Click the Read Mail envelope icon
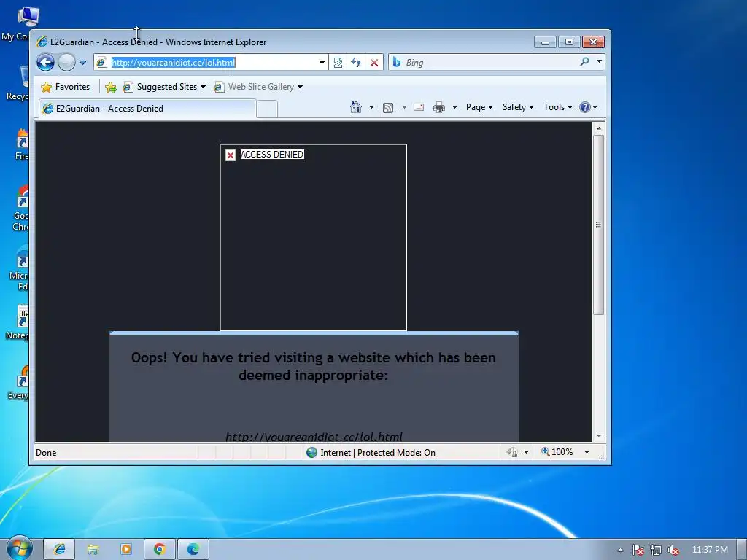The height and width of the screenshot is (560, 747). pos(419,107)
